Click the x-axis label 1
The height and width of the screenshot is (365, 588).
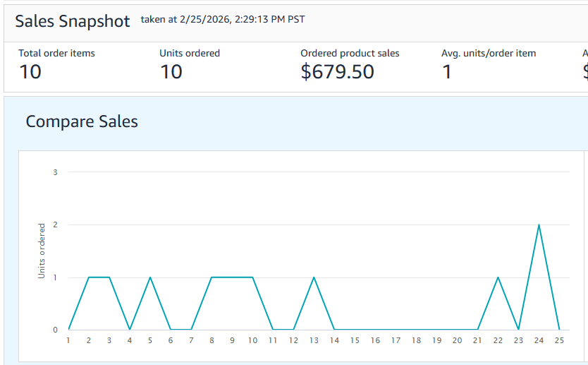(x=68, y=340)
